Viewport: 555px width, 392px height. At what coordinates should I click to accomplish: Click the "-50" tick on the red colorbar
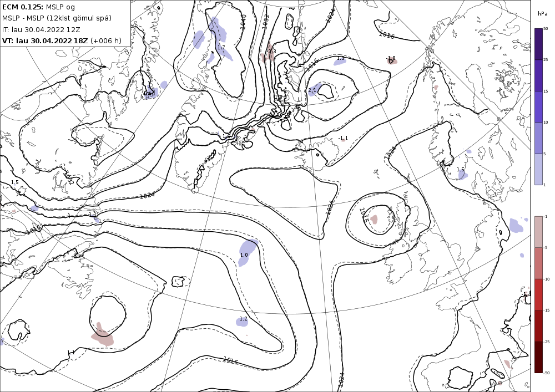point(547,373)
